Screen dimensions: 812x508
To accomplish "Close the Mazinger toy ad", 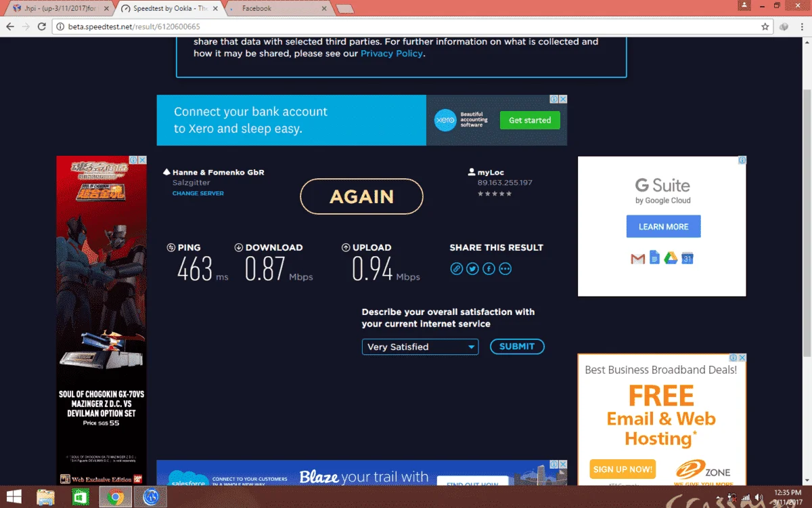I will [142, 161].
